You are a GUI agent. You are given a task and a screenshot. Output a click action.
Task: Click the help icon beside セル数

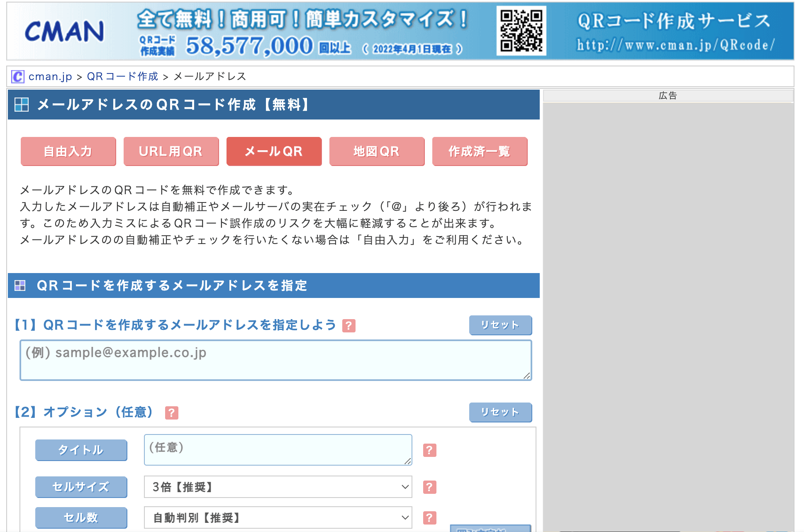tap(430, 517)
